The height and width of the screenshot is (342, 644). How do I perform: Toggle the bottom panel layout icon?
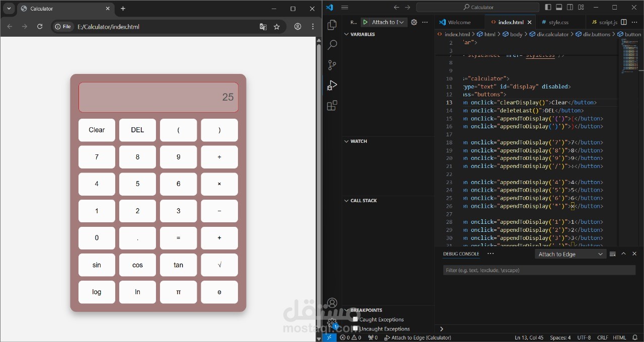559,7
